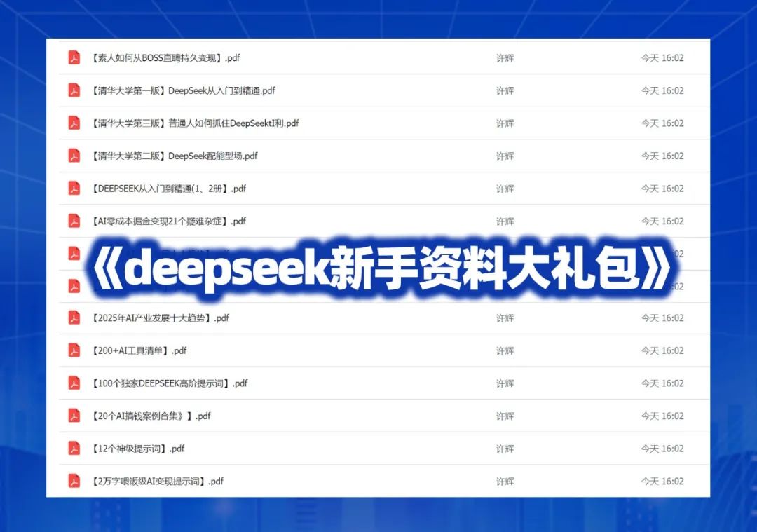Image resolution: width=757 pixels, height=532 pixels.
Task: Click the PDF icon for 素人如何从BOSS直聘持久变现
Action: [74, 58]
